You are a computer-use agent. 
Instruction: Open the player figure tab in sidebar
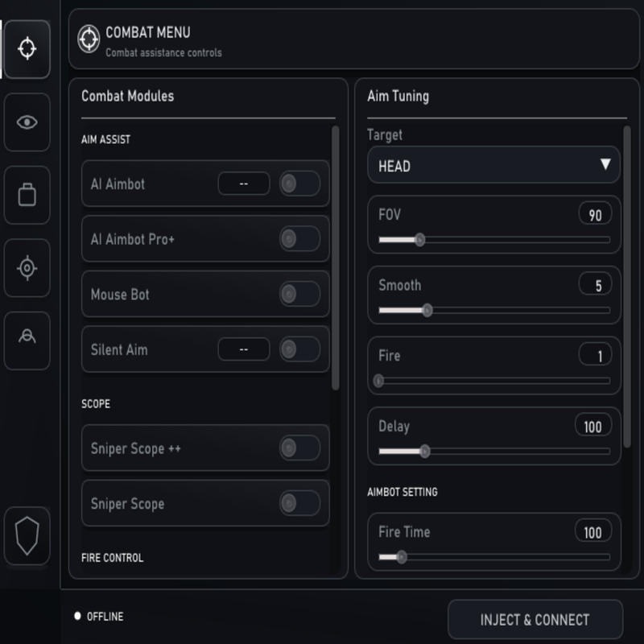coord(27,341)
